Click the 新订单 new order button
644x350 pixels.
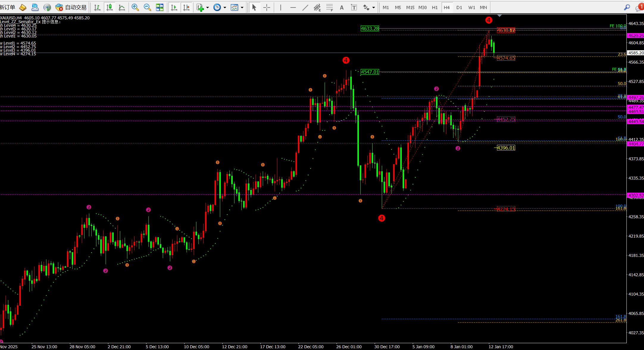7,7
